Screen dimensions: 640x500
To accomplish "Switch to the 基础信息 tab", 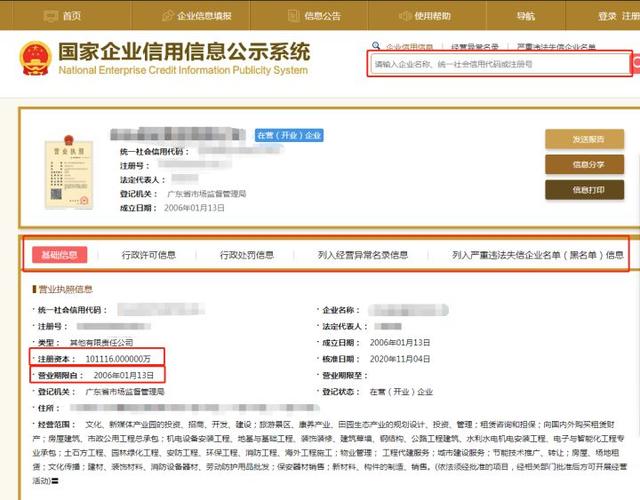I will pos(60,255).
